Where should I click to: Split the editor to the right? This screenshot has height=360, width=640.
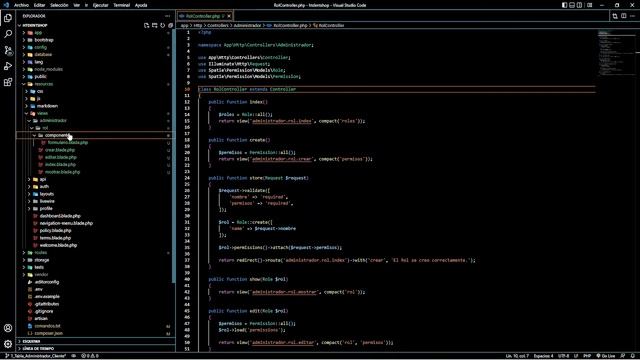pyautogui.click(x=624, y=16)
